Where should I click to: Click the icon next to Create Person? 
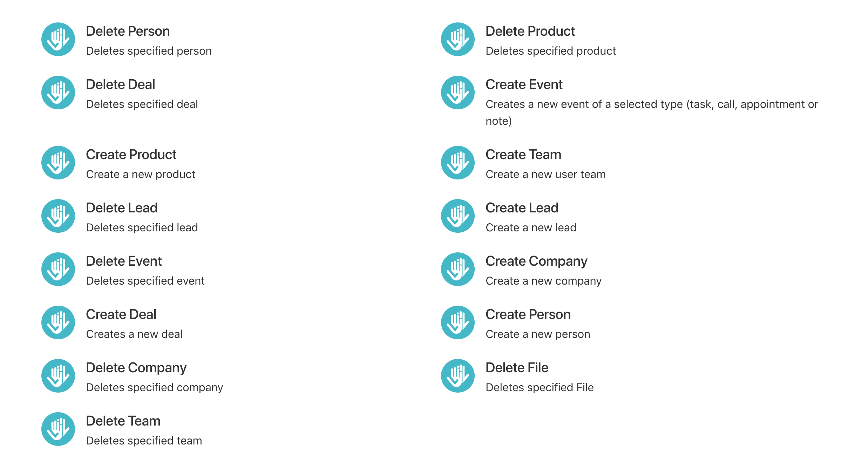coord(458,322)
